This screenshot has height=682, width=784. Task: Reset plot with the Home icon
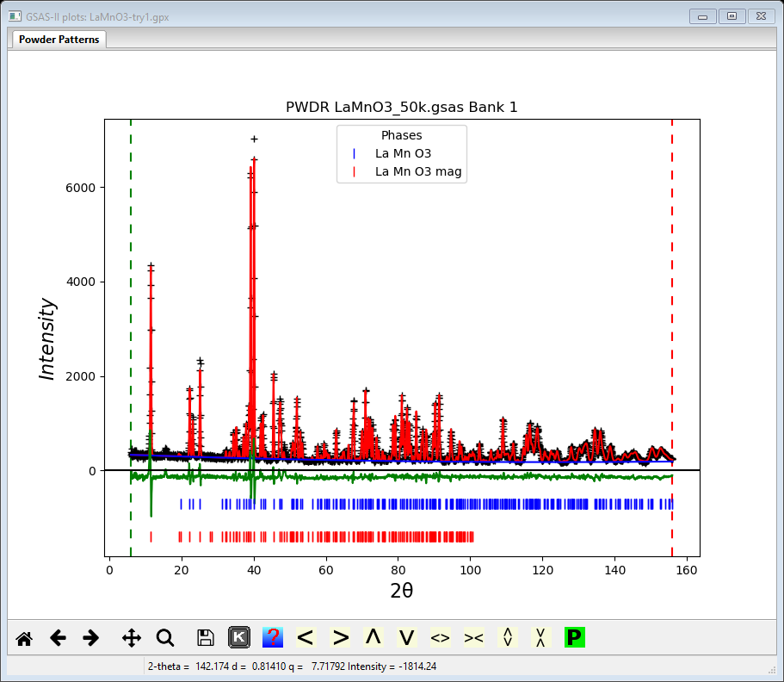(x=24, y=638)
